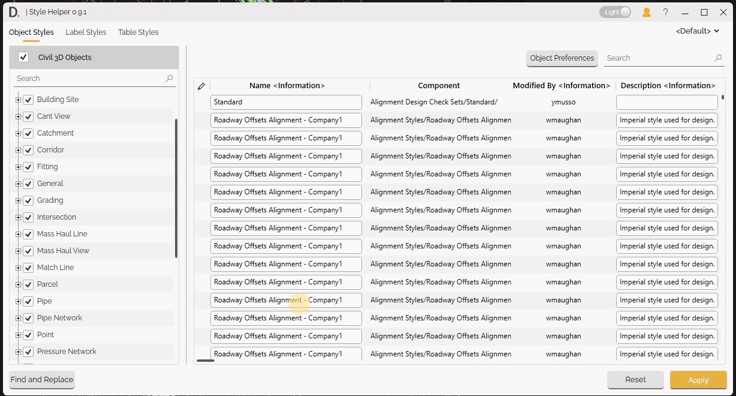This screenshot has height=396, width=736.
Task: Expand the General tree node
Action: point(18,184)
